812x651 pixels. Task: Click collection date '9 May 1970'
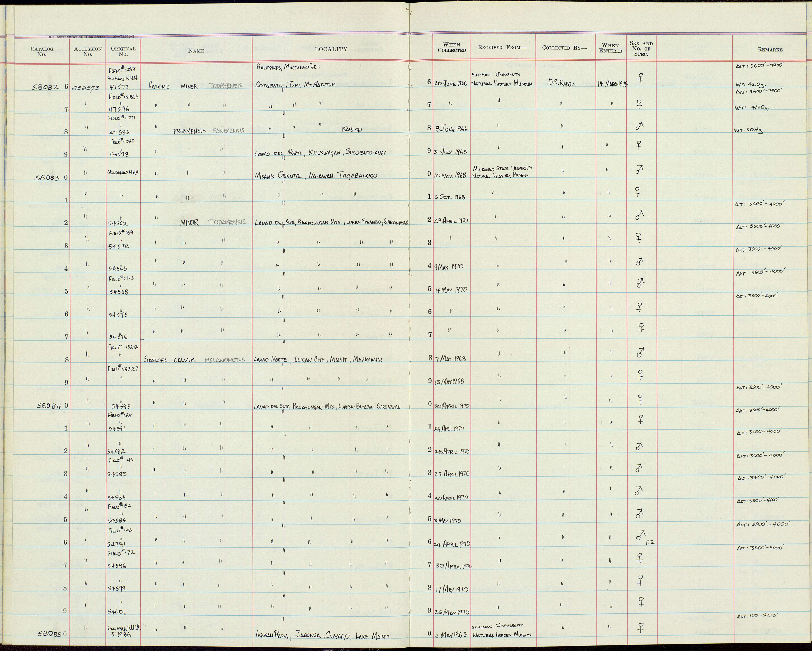coord(449,266)
